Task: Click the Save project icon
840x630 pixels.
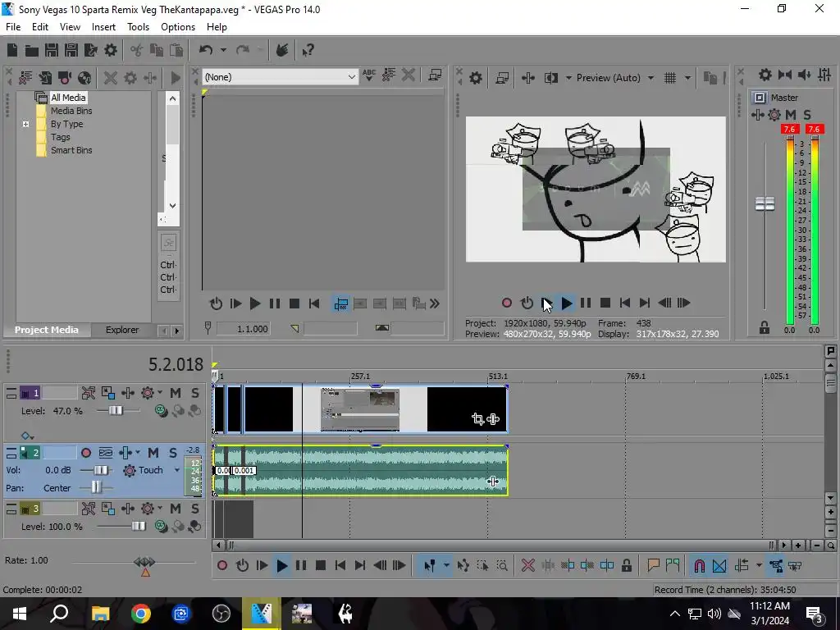Action: (x=52, y=50)
